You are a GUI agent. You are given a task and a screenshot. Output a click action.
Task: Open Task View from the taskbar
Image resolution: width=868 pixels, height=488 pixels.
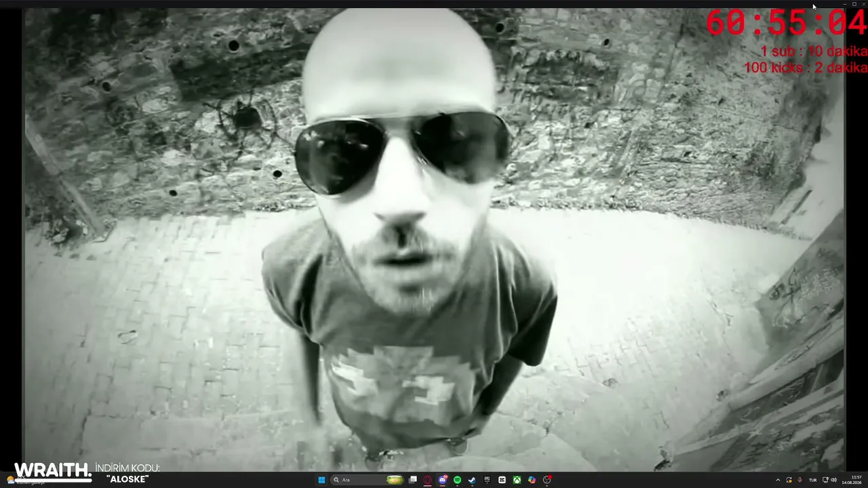413,480
